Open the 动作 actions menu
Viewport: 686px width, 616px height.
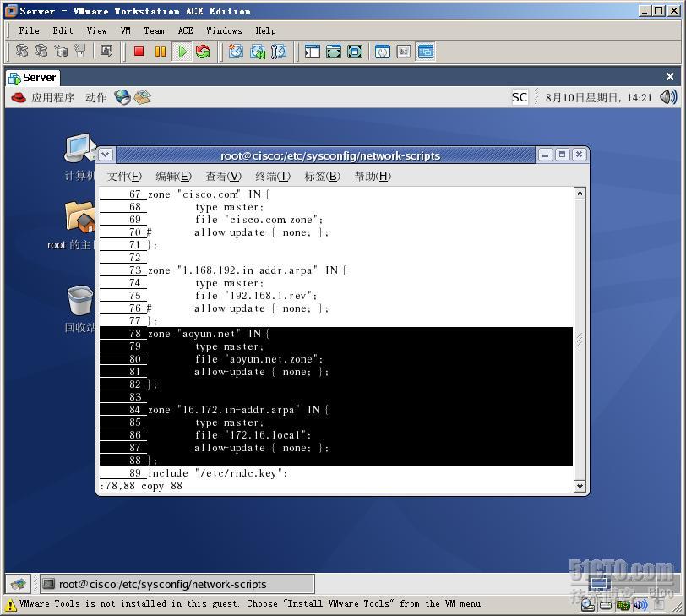(95, 97)
